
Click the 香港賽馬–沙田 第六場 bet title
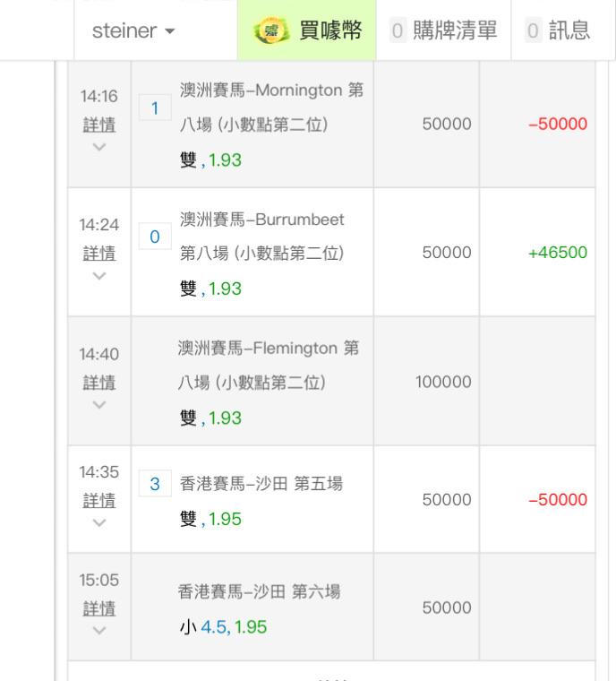pyautogui.click(x=260, y=592)
